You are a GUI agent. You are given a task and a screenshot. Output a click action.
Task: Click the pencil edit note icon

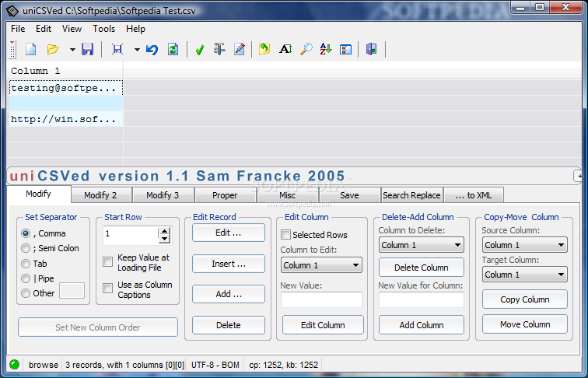point(240,49)
